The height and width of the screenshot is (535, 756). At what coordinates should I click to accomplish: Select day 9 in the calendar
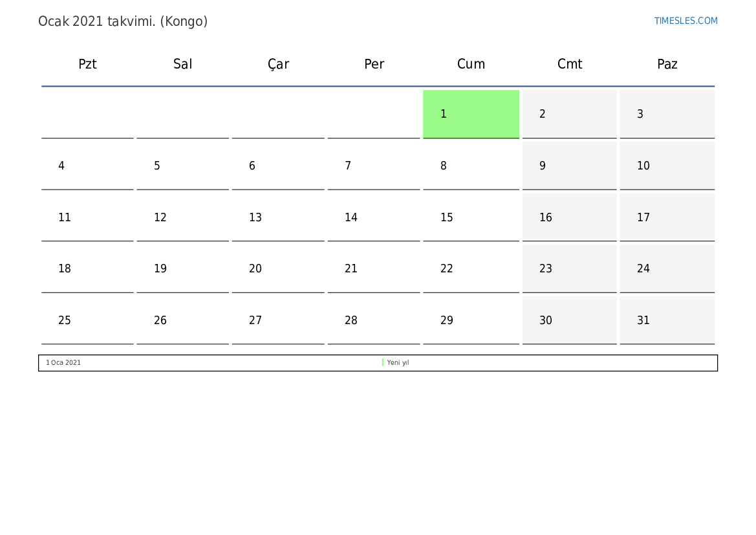click(569, 166)
